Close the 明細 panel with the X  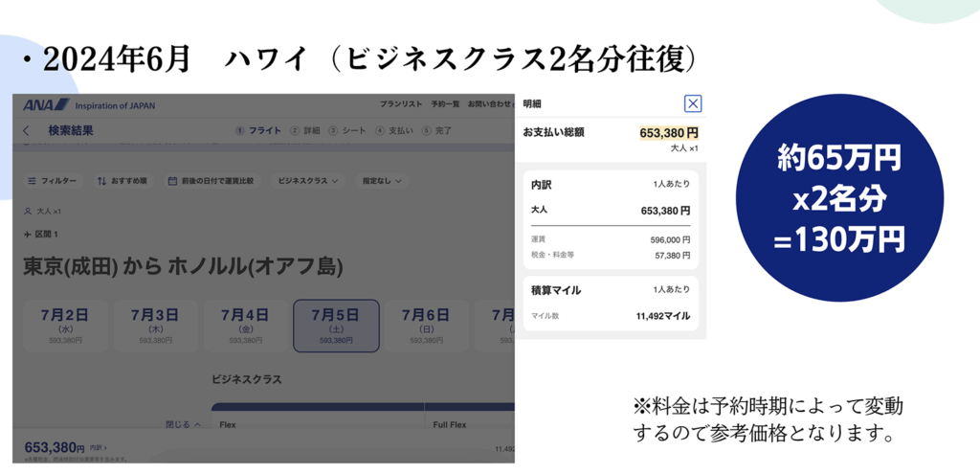click(x=693, y=104)
